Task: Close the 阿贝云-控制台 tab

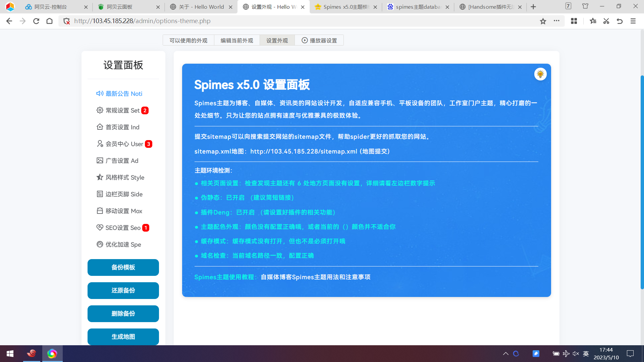Action: (86, 7)
